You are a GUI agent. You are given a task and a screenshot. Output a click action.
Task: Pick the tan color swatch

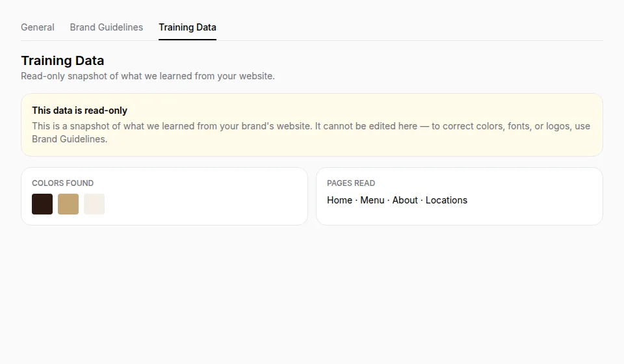pyautogui.click(x=68, y=204)
